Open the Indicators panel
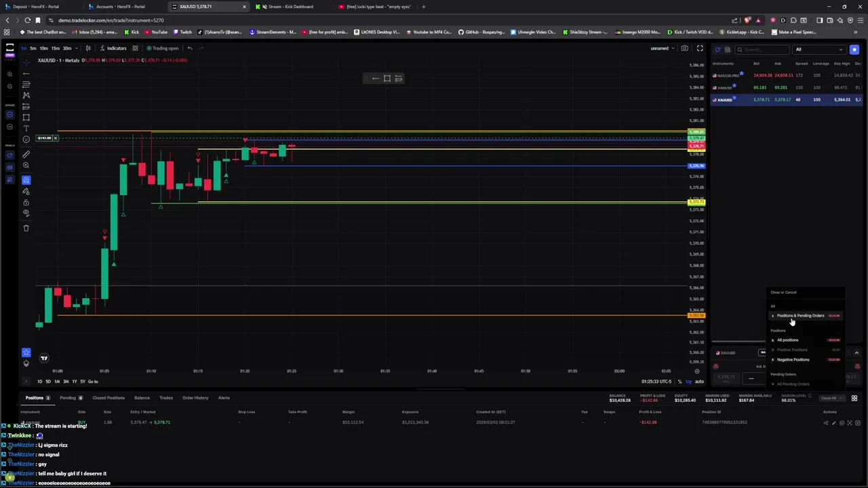Screen dimensions: 868x488 113,48
